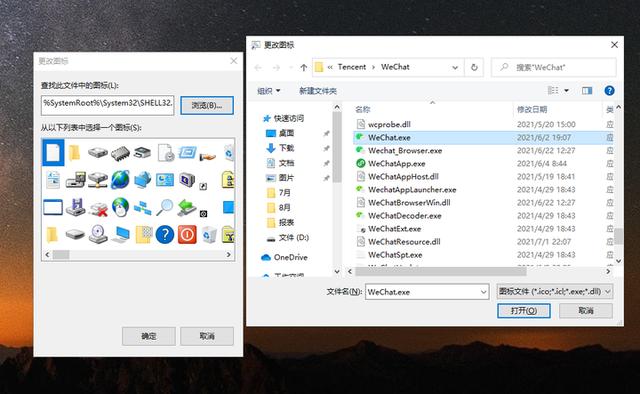
Task: Click the icon list horizontal scrollbar thumb
Action: click(x=61, y=255)
